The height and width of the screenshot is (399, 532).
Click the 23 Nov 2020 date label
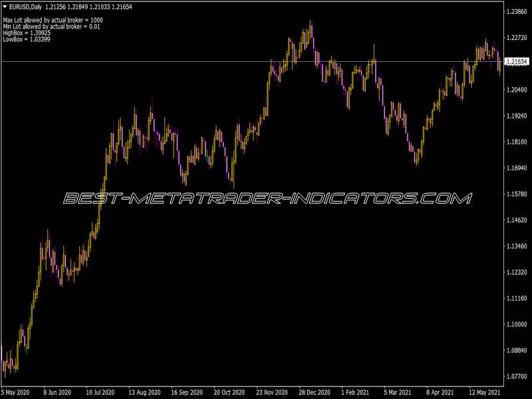tap(272, 392)
